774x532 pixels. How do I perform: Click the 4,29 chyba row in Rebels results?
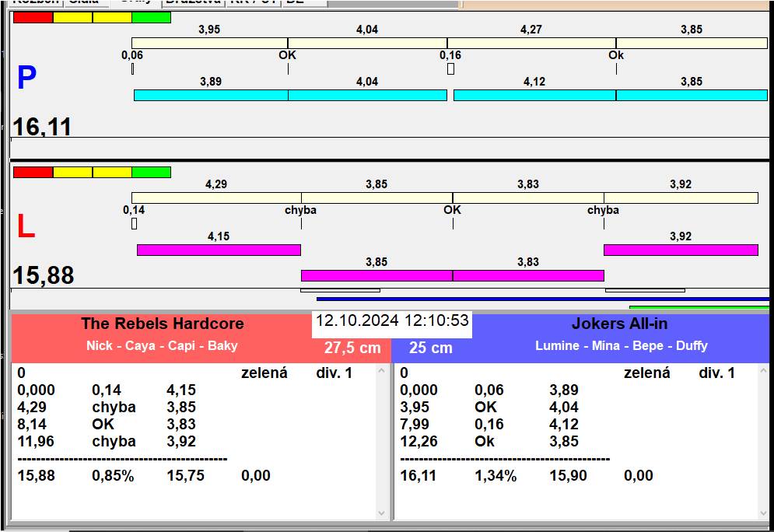(x=107, y=407)
